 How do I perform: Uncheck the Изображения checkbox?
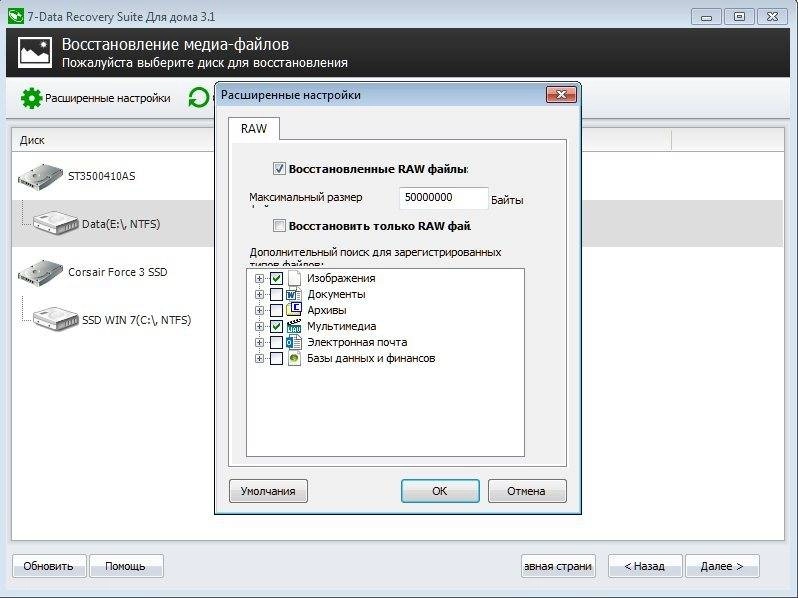[276, 278]
